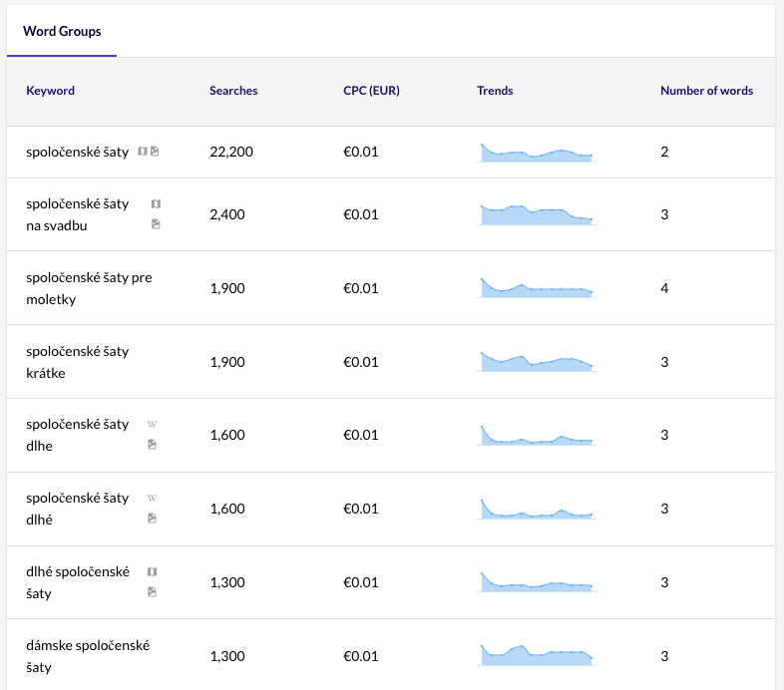
Task: Sort by the CPC (EUR) column header
Action: [371, 91]
